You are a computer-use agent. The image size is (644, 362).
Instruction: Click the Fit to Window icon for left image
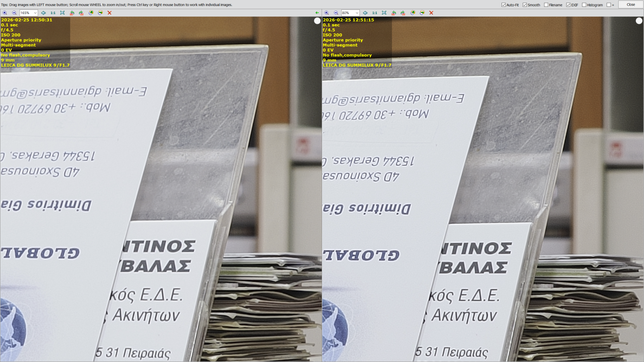point(62,13)
